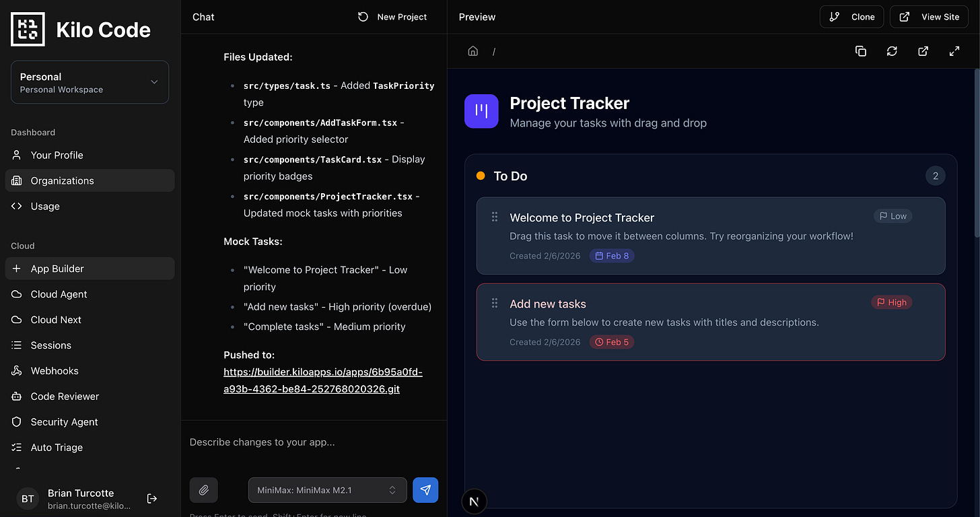Start a New Project
Image resolution: width=980 pixels, height=517 pixels.
(x=392, y=17)
